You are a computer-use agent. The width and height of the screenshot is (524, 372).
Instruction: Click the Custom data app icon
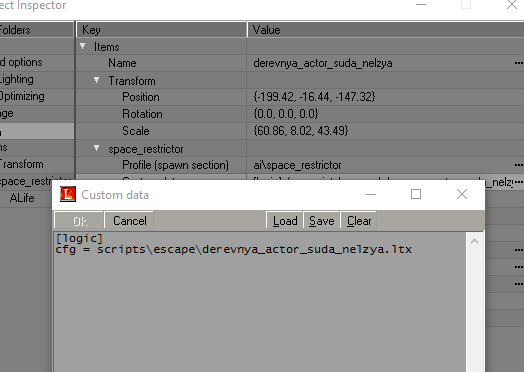tap(68, 194)
